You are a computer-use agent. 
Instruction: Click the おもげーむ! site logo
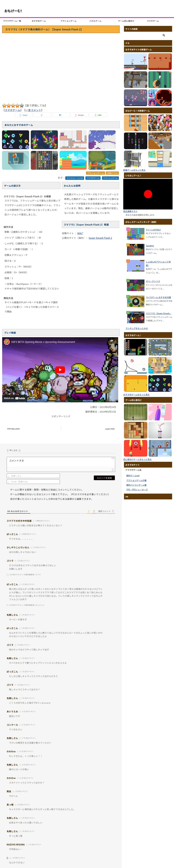coord(13,11)
